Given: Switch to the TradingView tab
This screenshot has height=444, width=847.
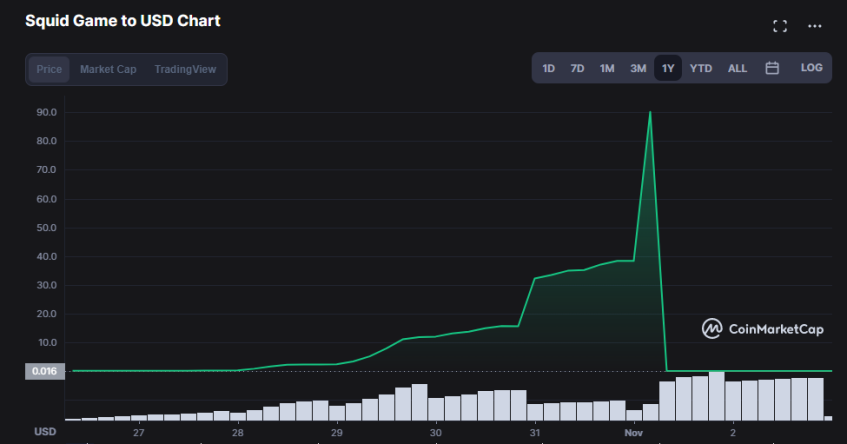Looking at the screenshot, I should tap(185, 69).
